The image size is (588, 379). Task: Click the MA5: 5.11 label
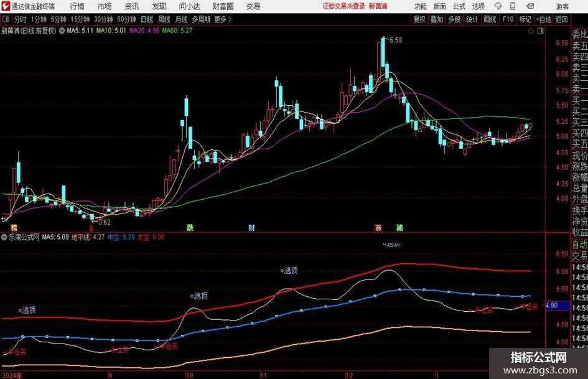click(x=80, y=30)
